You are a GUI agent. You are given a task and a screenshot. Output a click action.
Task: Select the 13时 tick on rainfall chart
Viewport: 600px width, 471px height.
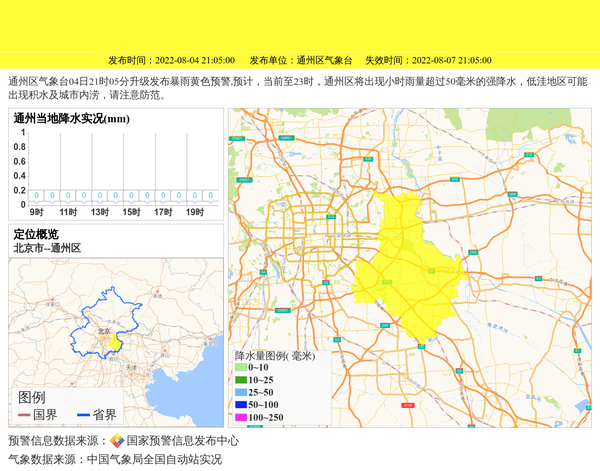click(x=100, y=212)
